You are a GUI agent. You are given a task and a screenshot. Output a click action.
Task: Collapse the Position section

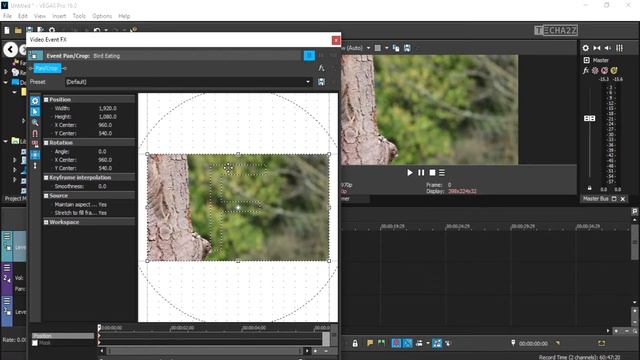pyautogui.click(x=46, y=100)
